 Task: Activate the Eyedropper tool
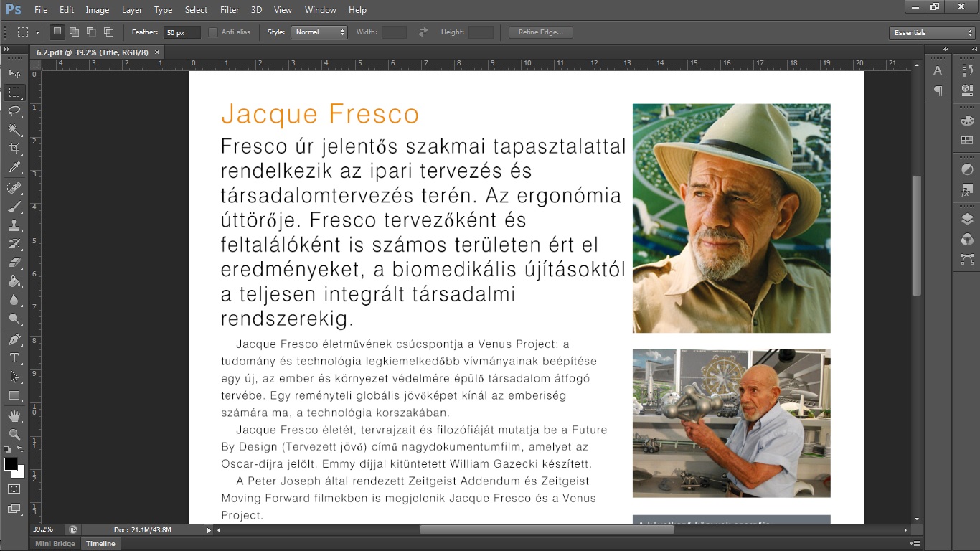[14, 168]
